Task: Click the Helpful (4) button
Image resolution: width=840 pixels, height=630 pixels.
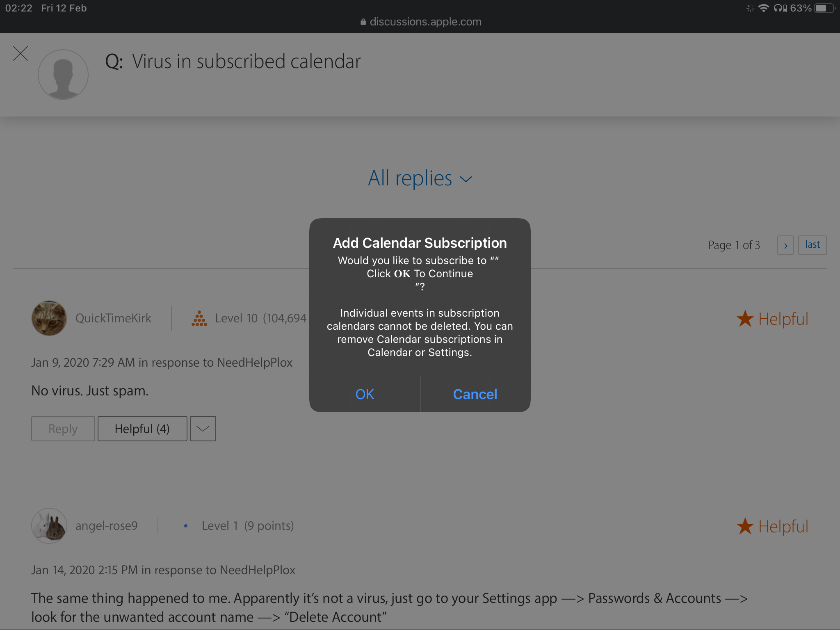Action: (142, 429)
